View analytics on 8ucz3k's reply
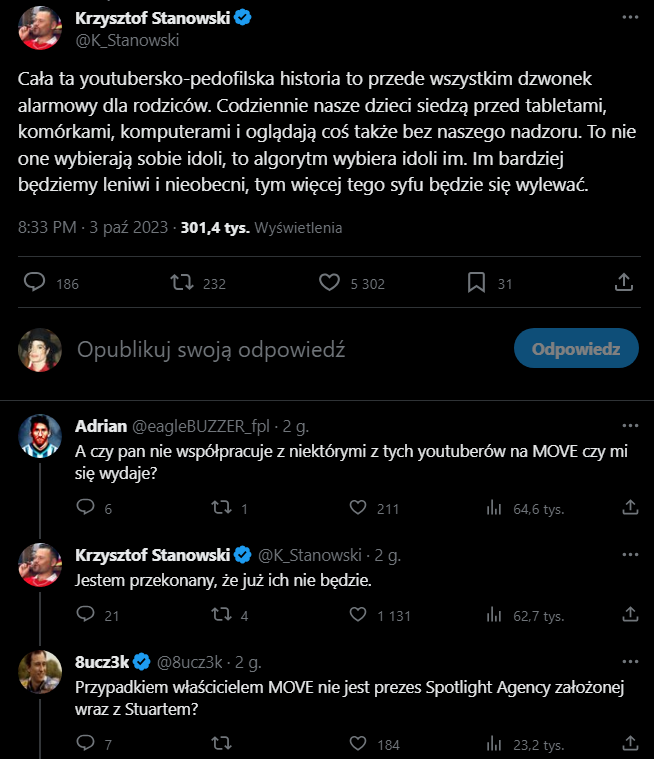 pyautogui.click(x=493, y=745)
